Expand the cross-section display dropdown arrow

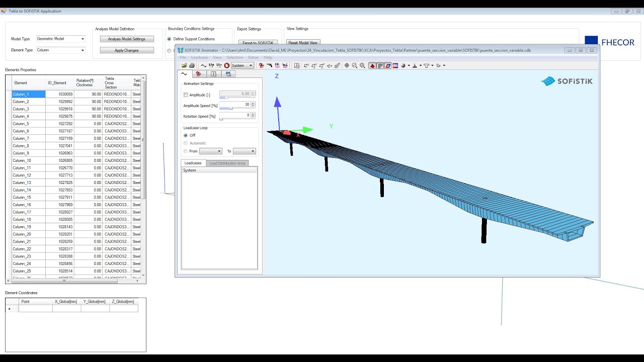432,65
